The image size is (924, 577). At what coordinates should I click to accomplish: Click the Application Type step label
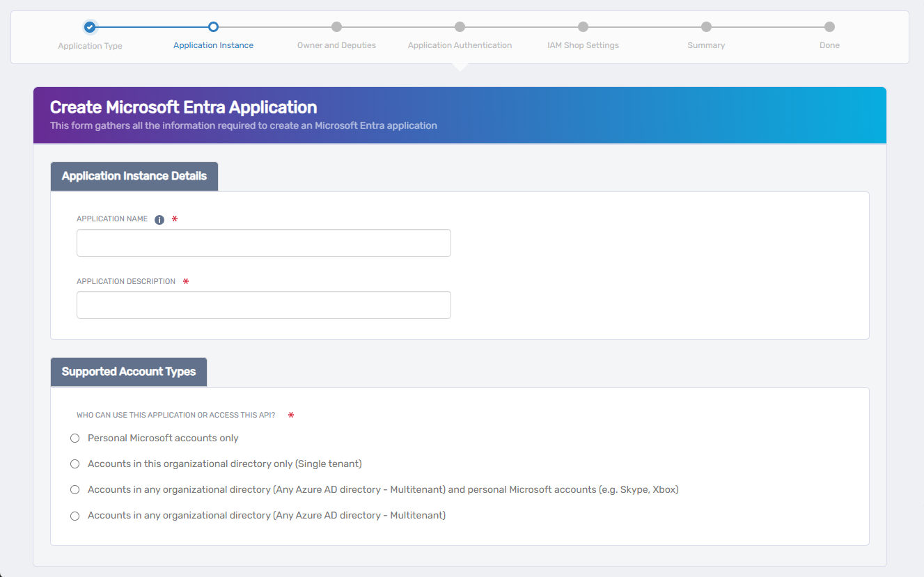[90, 46]
